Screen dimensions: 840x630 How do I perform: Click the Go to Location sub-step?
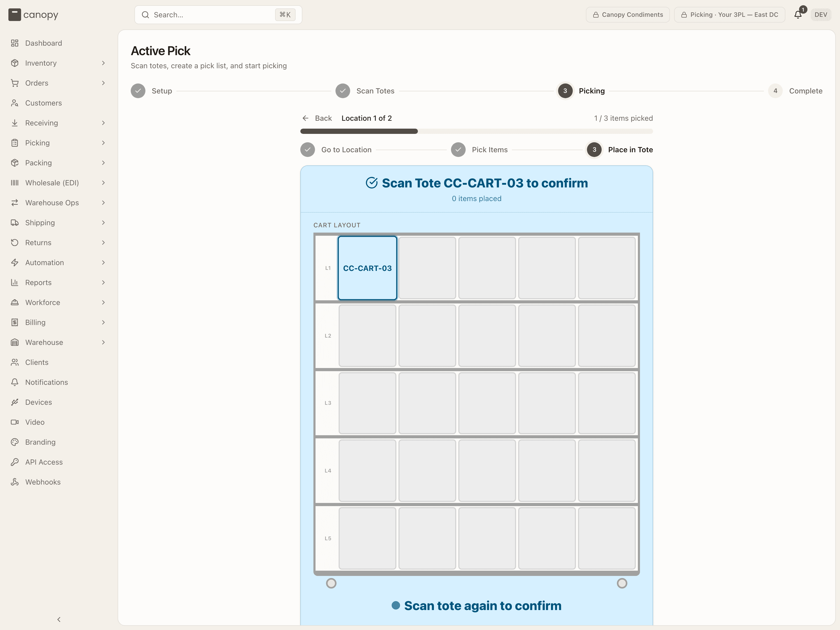(336, 150)
